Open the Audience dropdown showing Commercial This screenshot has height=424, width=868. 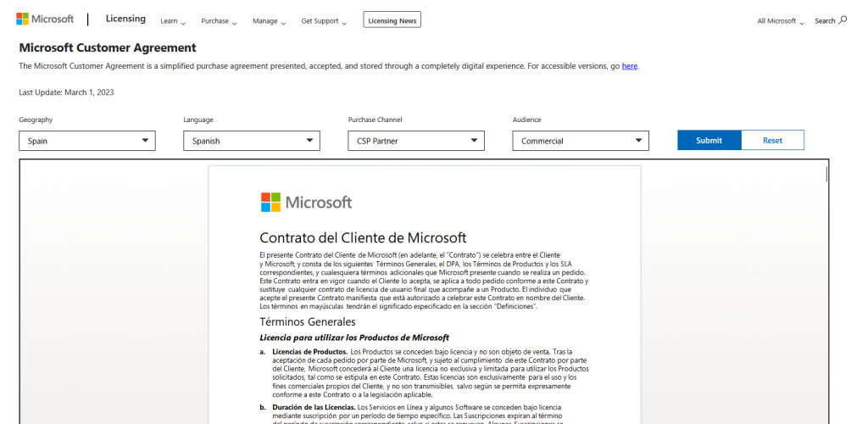click(580, 141)
